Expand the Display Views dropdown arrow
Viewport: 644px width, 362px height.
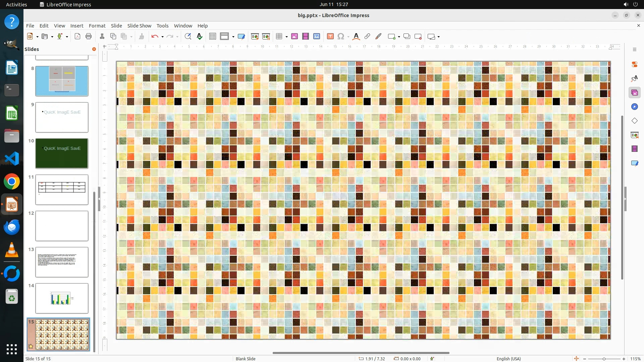(233, 37)
